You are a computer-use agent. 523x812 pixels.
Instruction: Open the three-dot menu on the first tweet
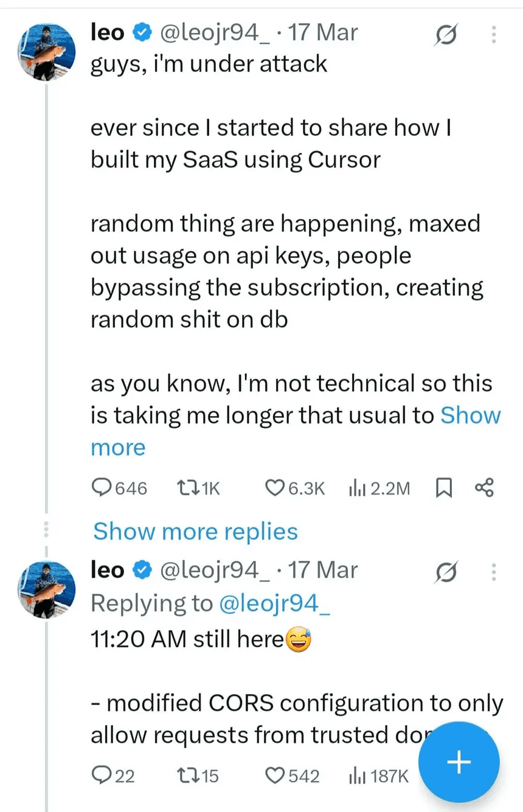click(494, 34)
